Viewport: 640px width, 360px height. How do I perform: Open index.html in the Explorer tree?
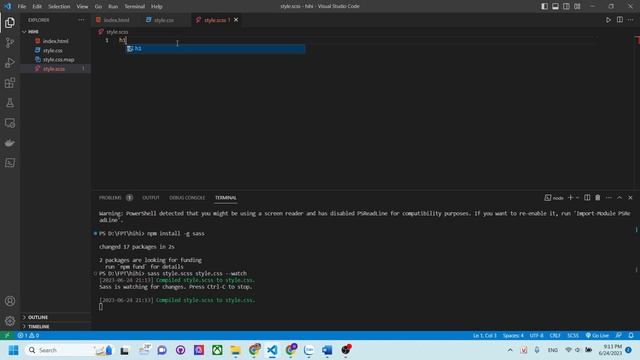coord(56,41)
